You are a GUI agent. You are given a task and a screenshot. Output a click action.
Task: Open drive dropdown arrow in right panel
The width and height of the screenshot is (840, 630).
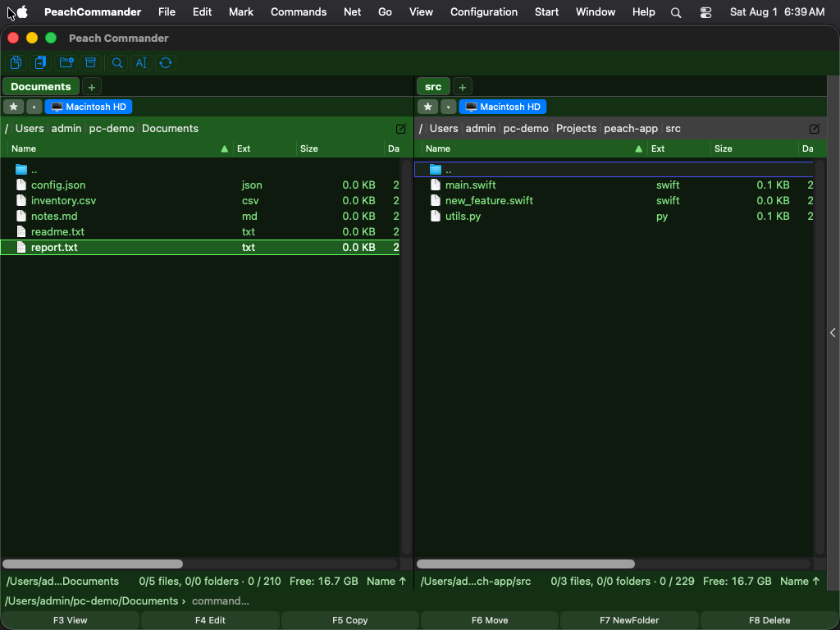pyautogui.click(x=448, y=107)
